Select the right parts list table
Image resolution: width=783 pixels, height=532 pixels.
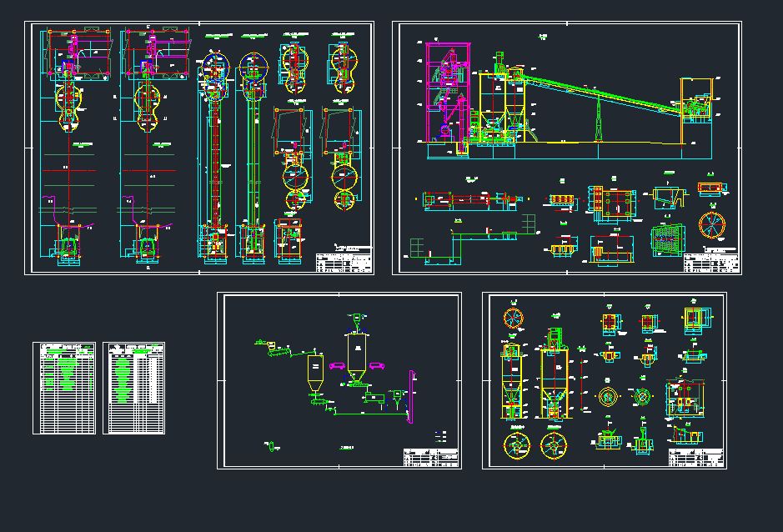pyautogui.click(x=133, y=388)
